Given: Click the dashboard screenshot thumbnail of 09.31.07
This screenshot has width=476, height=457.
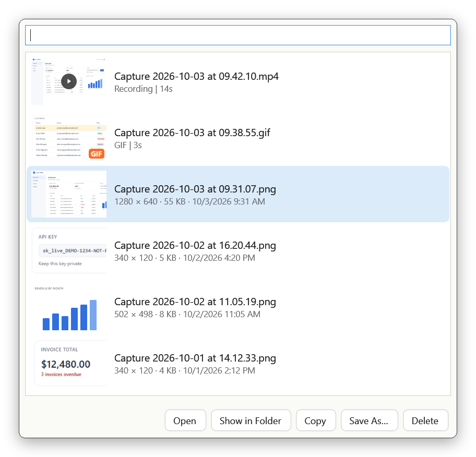Looking at the screenshot, I should (x=69, y=194).
